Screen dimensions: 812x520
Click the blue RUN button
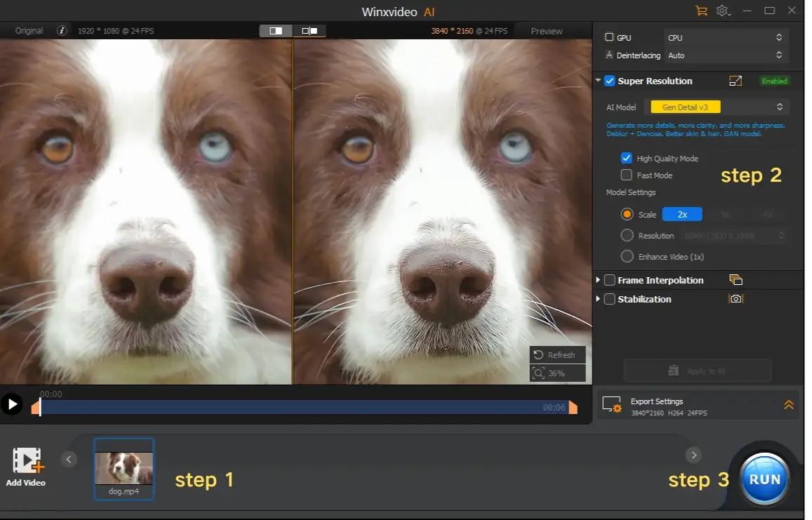(764, 479)
